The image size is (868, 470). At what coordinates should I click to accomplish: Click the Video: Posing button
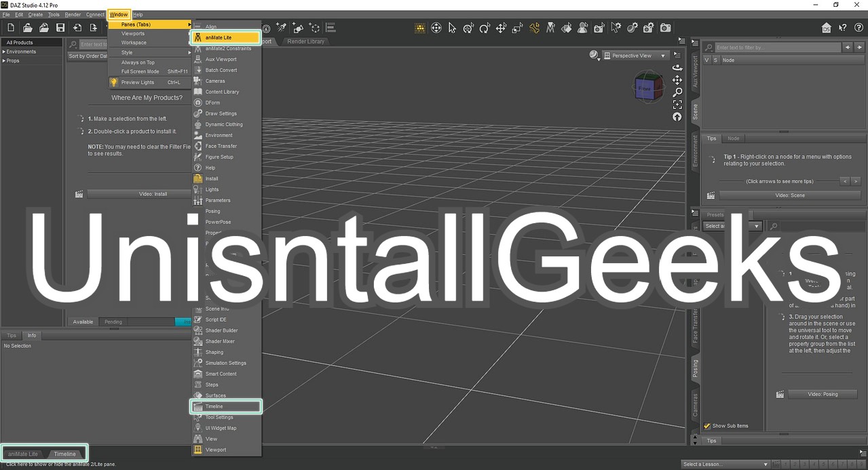click(823, 394)
